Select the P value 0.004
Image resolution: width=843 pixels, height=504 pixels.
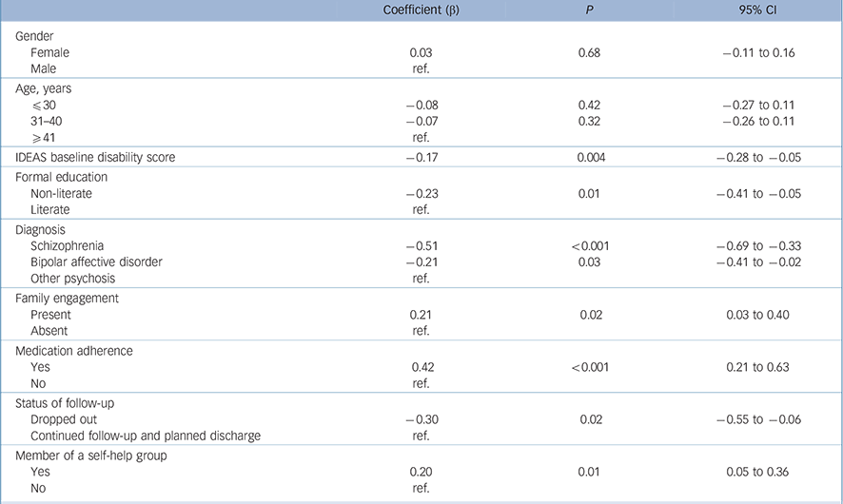pyautogui.click(x=593, y=156)
